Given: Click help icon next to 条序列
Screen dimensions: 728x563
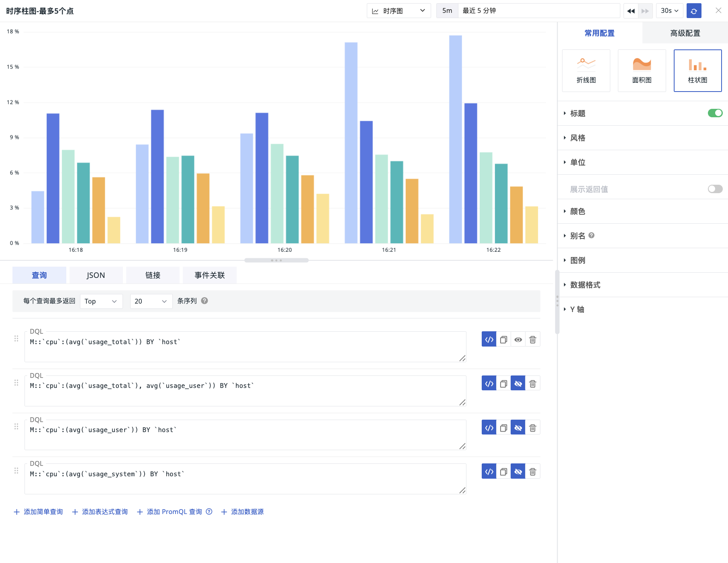Looking at the screenshot, I should click(x=204, y=301).
